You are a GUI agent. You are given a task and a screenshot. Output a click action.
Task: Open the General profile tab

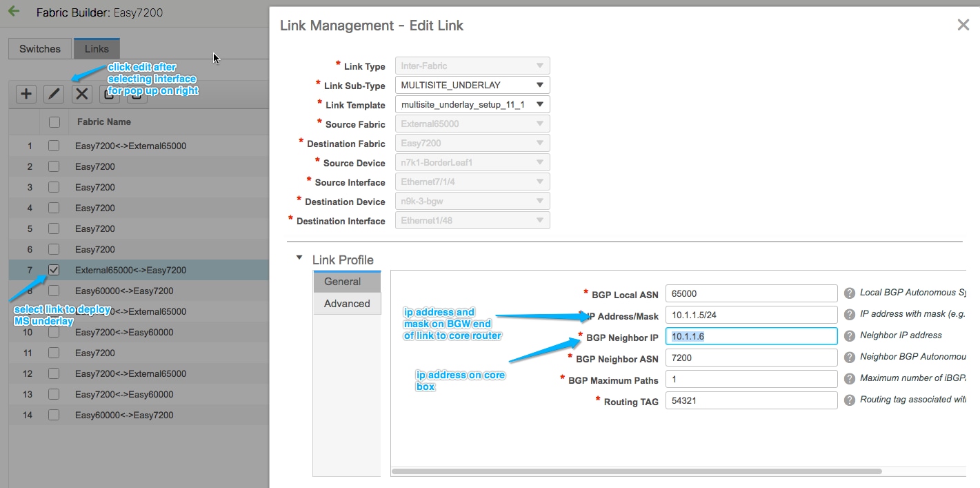(347, 282)
